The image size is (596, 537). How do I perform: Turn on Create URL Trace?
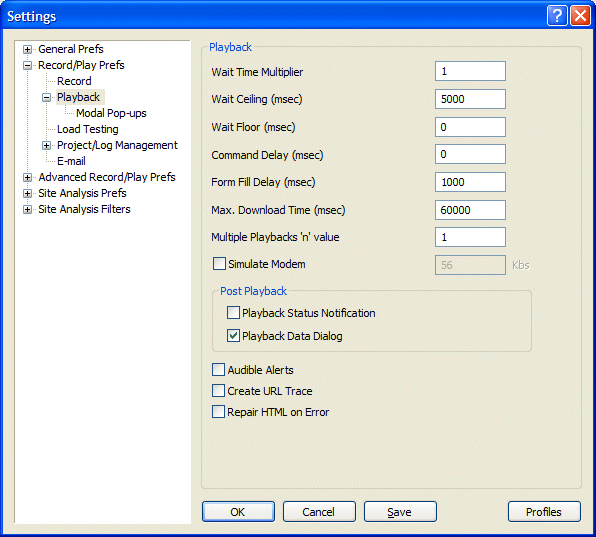click(219, 391)
